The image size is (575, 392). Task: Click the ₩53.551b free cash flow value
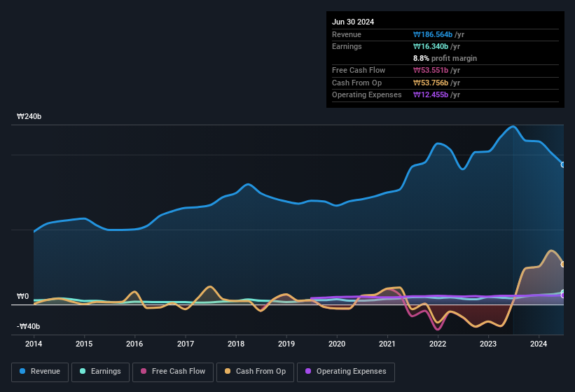431,70
